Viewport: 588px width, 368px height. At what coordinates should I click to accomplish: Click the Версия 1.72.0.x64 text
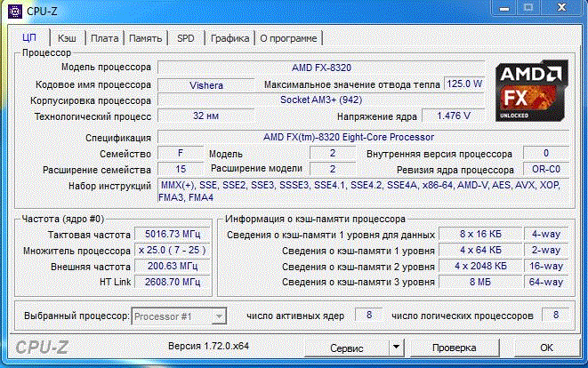click(208, 346)
